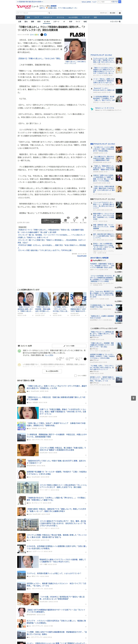
Task: Open ファッショナブルなスクーター video thumbnail
Action: click(119, 205)
